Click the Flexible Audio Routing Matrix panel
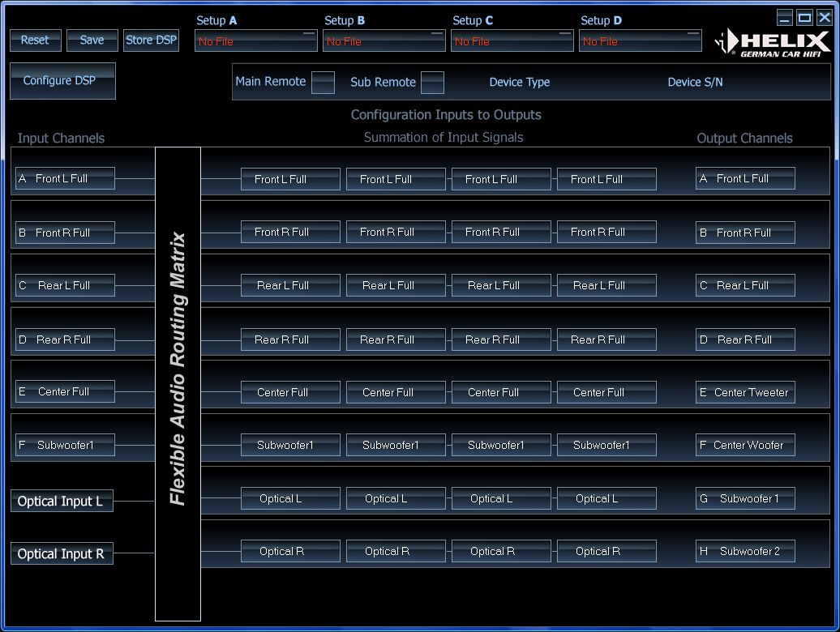The height and width of the screenshot is (632, 840). point(178,384)
